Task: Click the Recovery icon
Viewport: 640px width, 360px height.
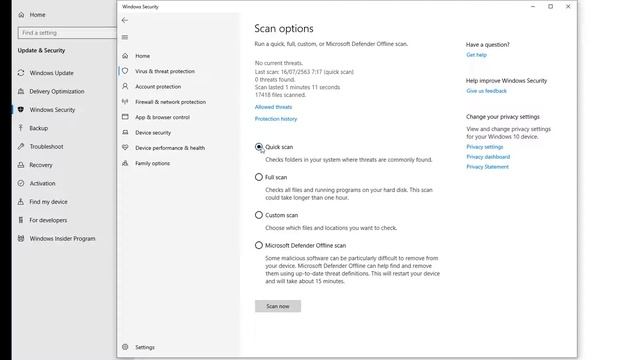Action: 21,165
